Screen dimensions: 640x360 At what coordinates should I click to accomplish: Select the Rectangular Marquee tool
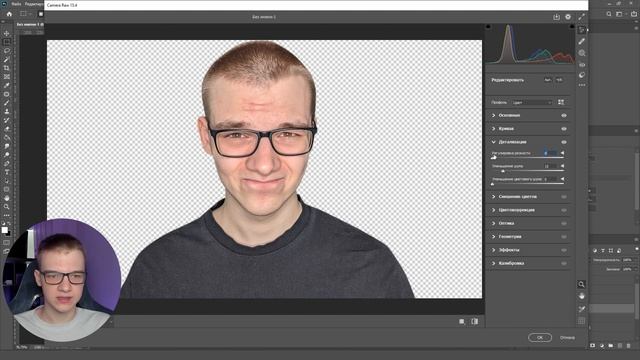(x=7, y=42)
